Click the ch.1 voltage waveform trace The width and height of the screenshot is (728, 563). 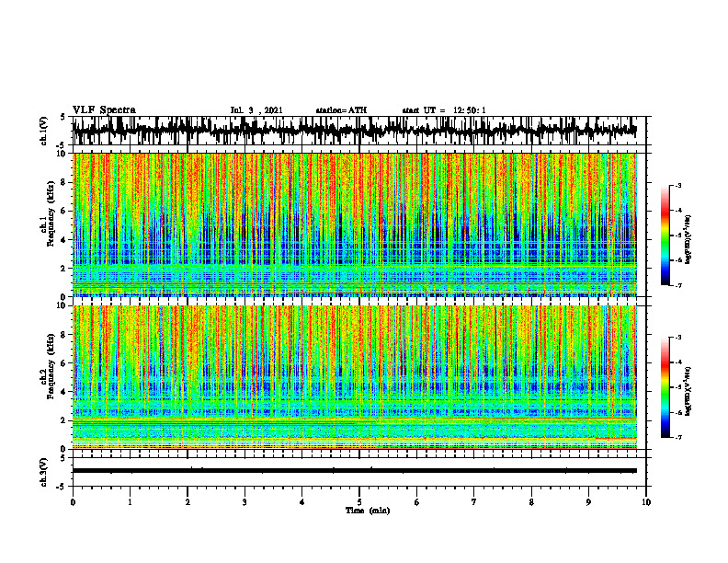click(x=354, y=131)
